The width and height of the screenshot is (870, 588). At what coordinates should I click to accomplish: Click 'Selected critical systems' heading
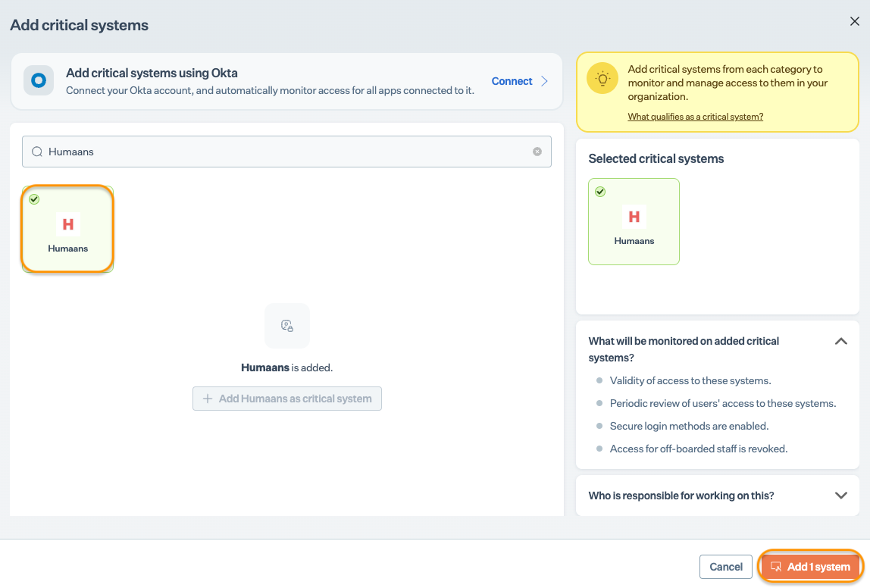click(x=656, y=158)
